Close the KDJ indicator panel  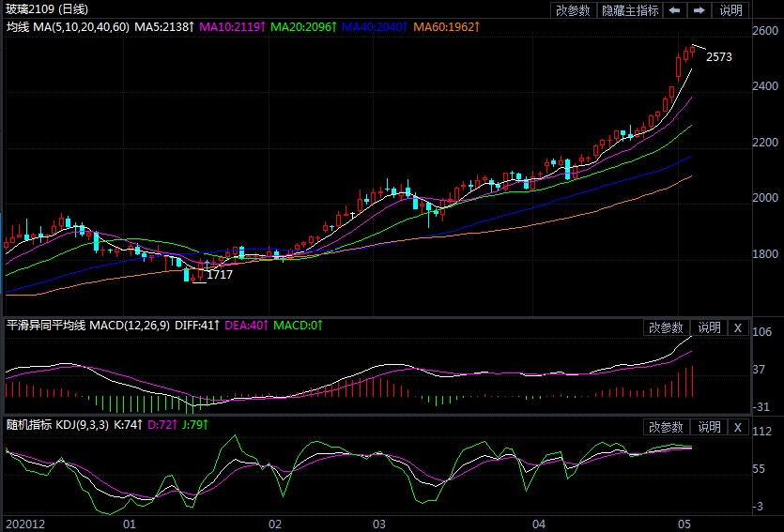pos(737,427)
